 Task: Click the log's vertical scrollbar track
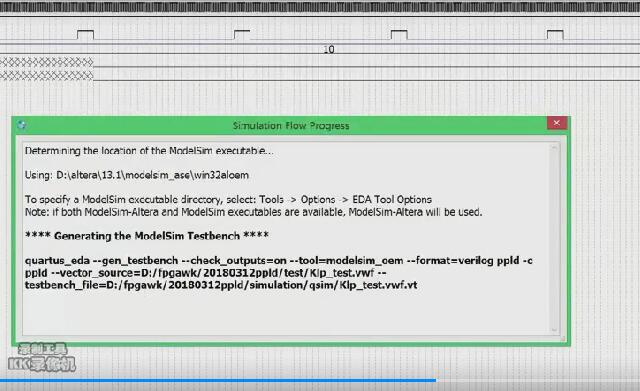554,239
